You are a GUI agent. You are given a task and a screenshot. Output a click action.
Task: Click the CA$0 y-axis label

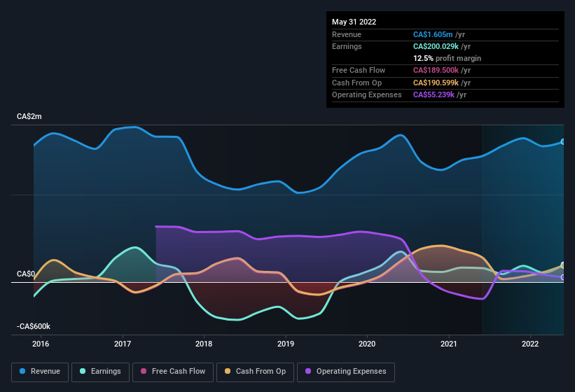pyautogui.click(x=26, y=274)
